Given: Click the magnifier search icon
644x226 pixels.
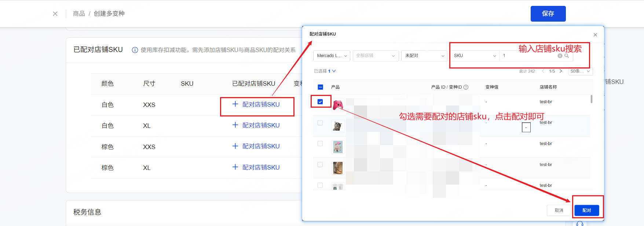Looking at the screenshot, I should (x=567, y=56).
